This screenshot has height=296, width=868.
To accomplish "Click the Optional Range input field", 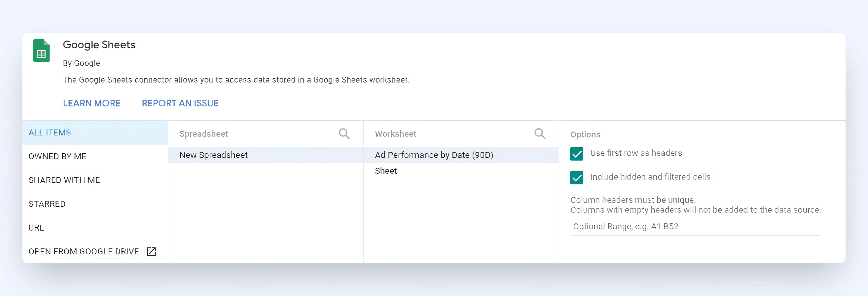I will click(x=695, y=227).
